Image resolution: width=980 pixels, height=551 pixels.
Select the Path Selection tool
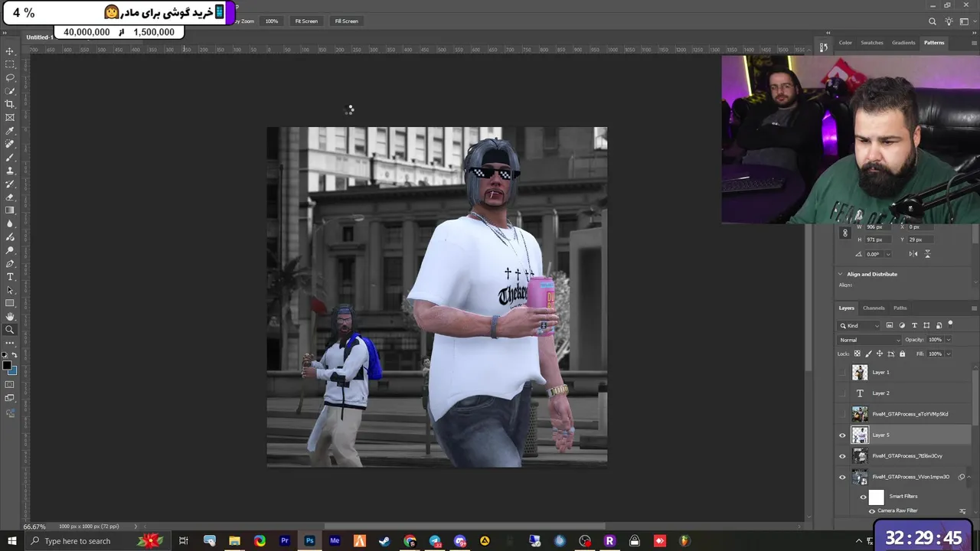[10, 290]
